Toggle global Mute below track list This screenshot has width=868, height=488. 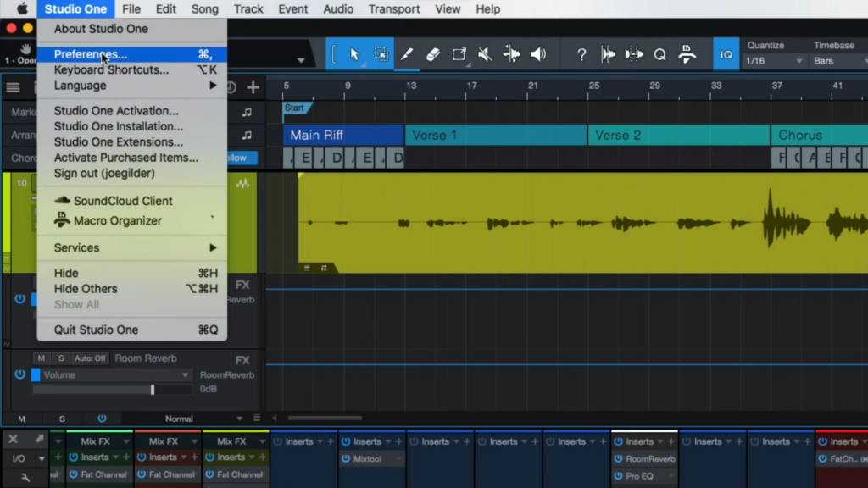pyautogui.click(x=21, y=419)
